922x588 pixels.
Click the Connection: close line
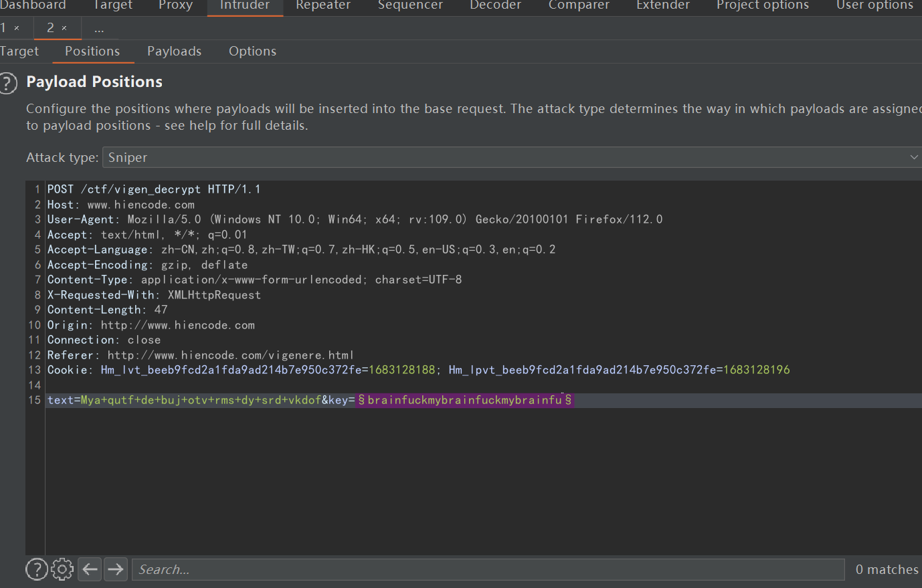[104, 340]
